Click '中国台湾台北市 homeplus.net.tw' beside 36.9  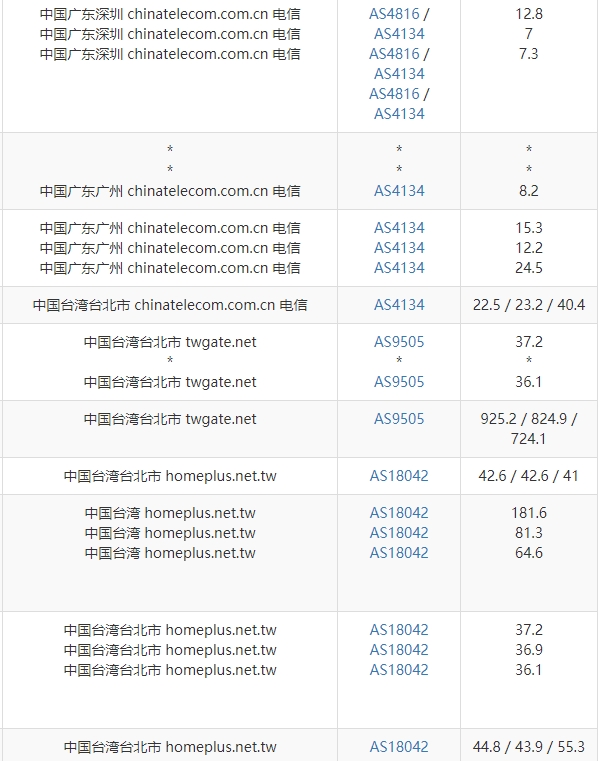(x=170, y=649)
